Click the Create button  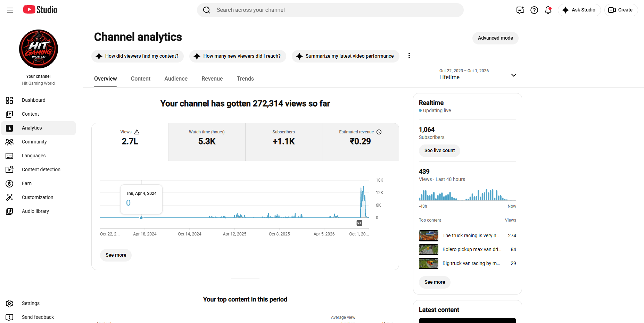point(621,10)
